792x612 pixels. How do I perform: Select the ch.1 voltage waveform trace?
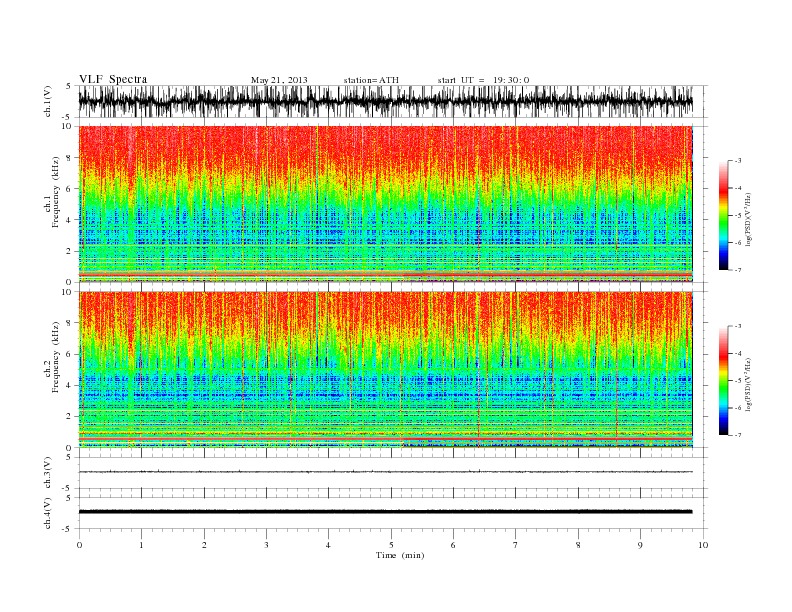click(x=385, y=101)
